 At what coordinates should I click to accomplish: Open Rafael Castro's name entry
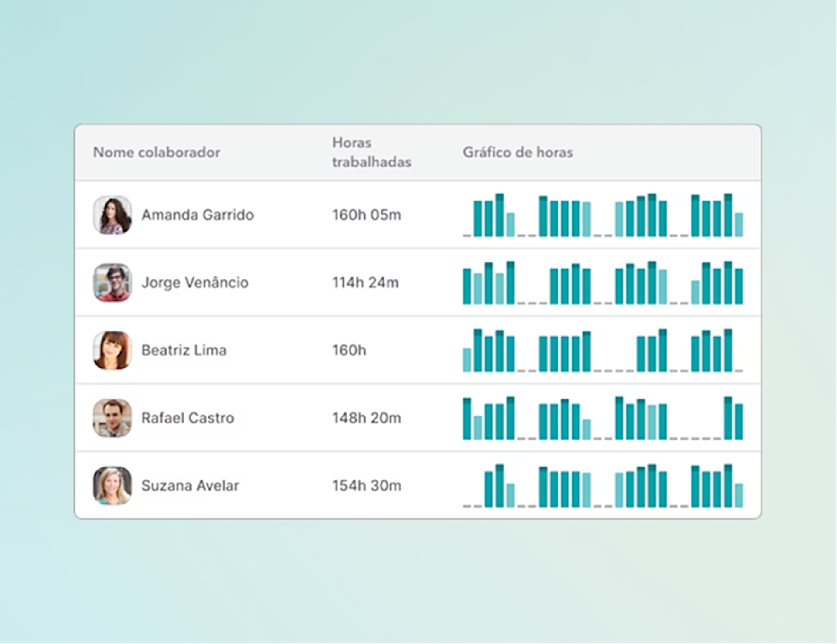pos(187,418)
